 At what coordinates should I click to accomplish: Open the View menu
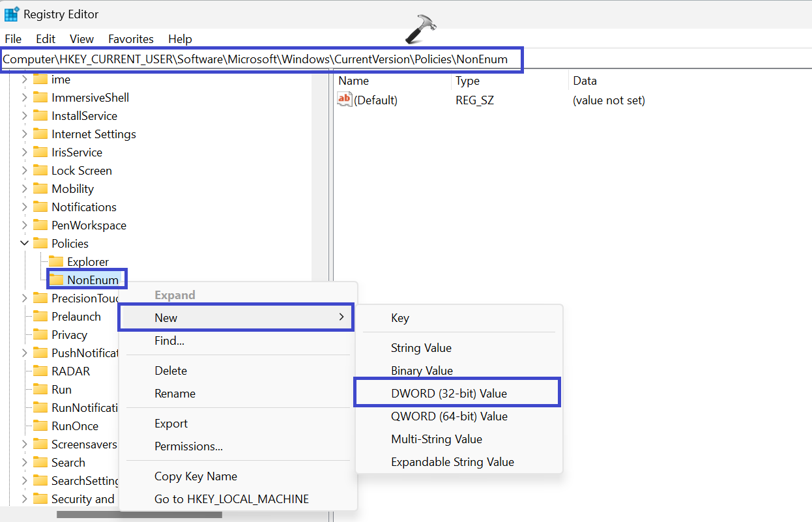(82, 39)
